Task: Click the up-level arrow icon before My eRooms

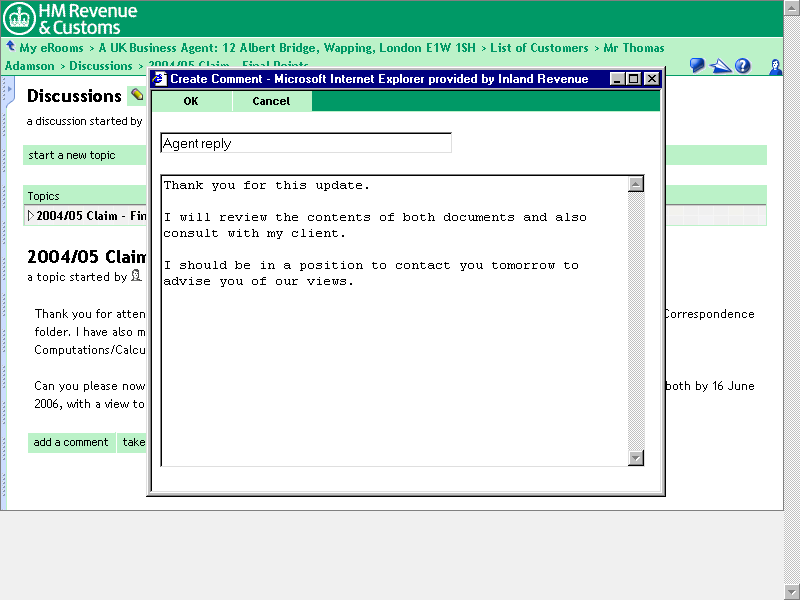Action: coord(10,47)
